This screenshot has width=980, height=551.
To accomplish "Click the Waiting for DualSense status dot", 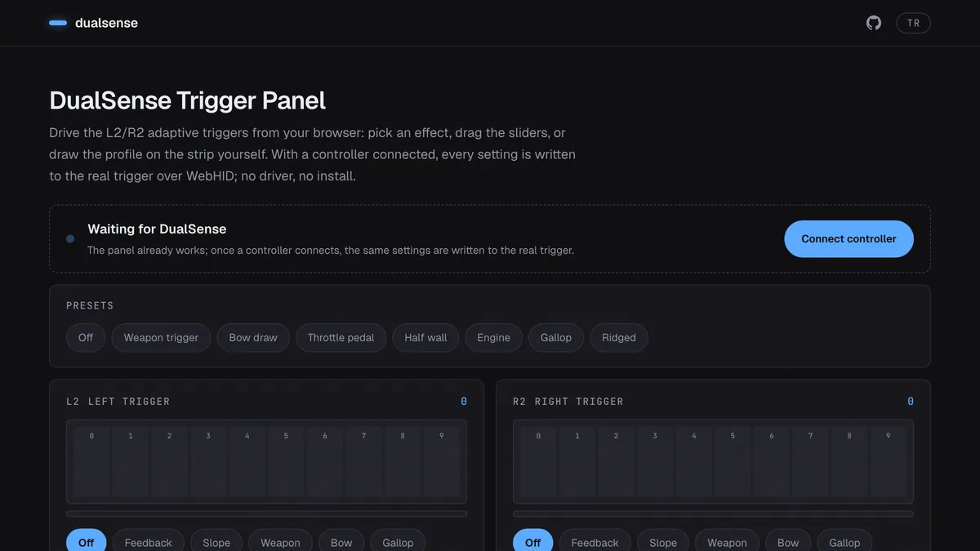I will (70, 239).
